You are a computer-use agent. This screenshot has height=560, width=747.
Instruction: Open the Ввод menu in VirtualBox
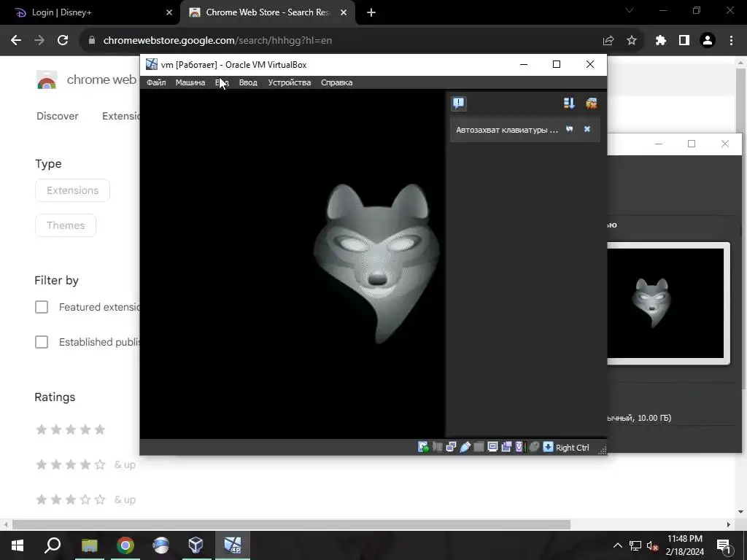point(248,82)
